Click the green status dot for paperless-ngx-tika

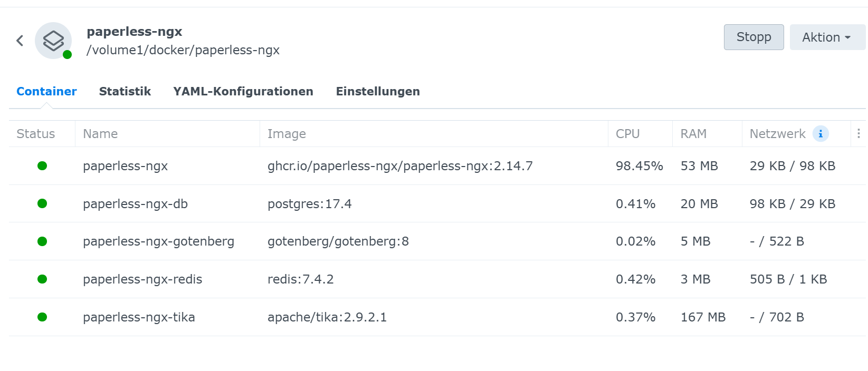42,317
